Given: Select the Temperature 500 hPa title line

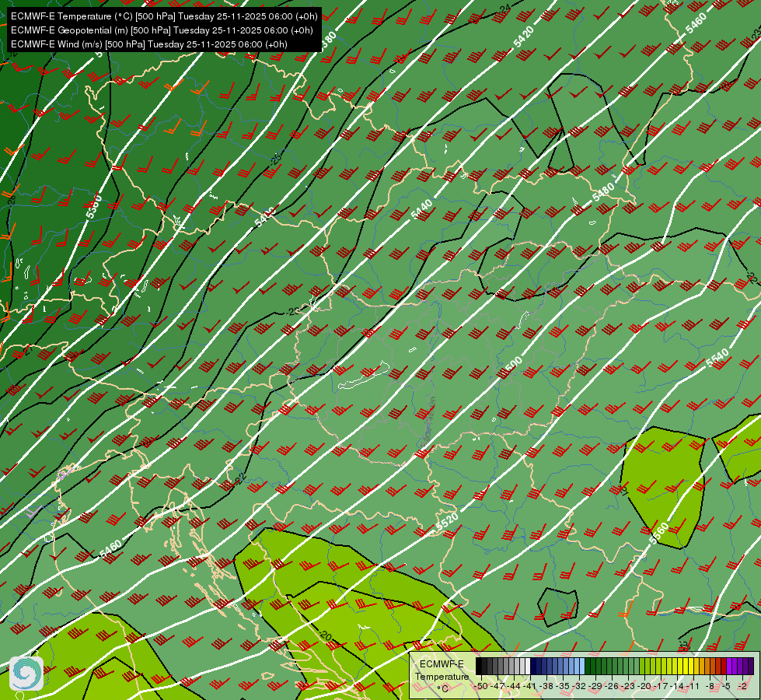Looking at the screenshot, I should (164, 16).
